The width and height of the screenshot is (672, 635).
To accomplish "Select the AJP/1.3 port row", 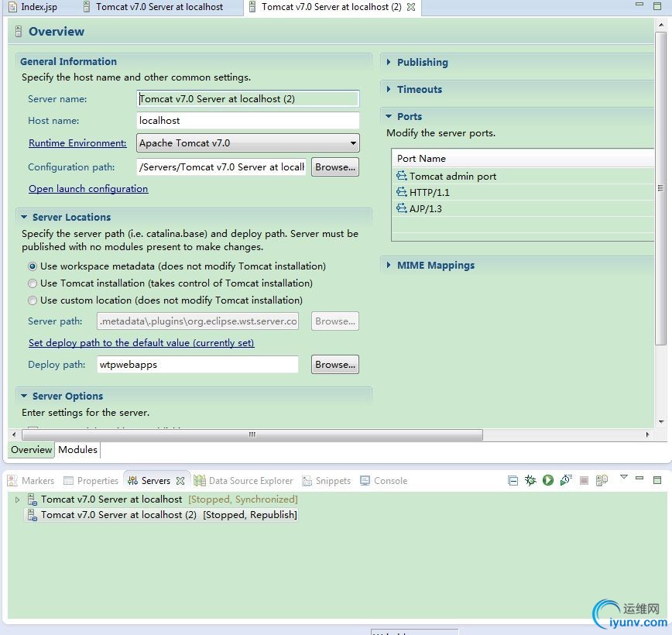I will pos(523,209).
